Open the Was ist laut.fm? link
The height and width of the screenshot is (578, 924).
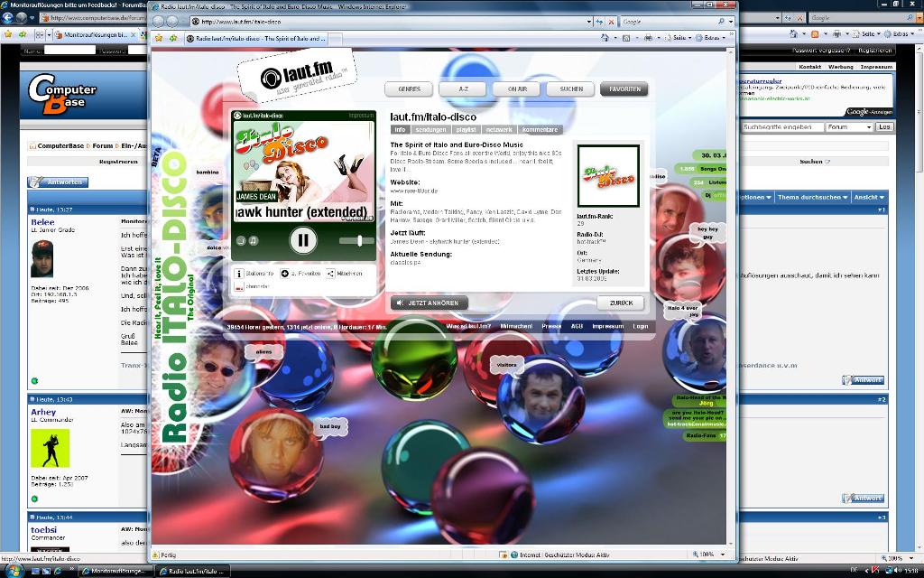tap(468, 326)
